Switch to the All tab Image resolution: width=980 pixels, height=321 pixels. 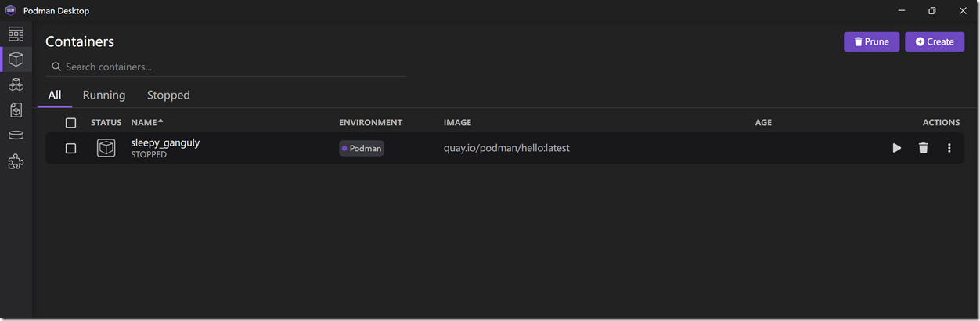[x=55, y=95]
